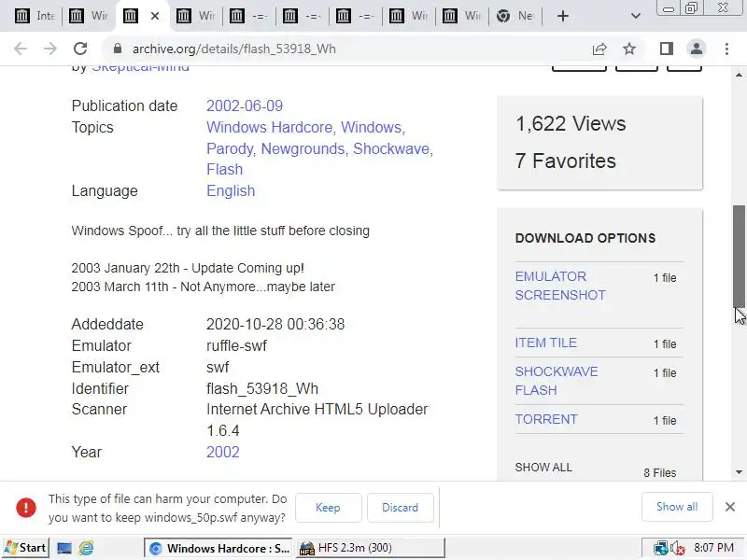Launch Internet Explorer from quick launch
The width and height of the screenshot is (747, 560).
86,549
